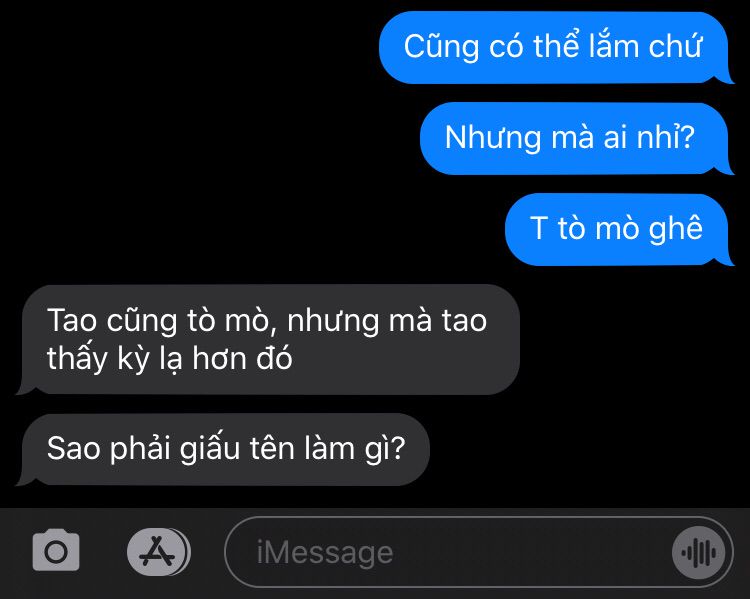Tap the sent message "Nhưng mà ai nhỉ?"
750x599 pixels.
(x=574, y=138)
